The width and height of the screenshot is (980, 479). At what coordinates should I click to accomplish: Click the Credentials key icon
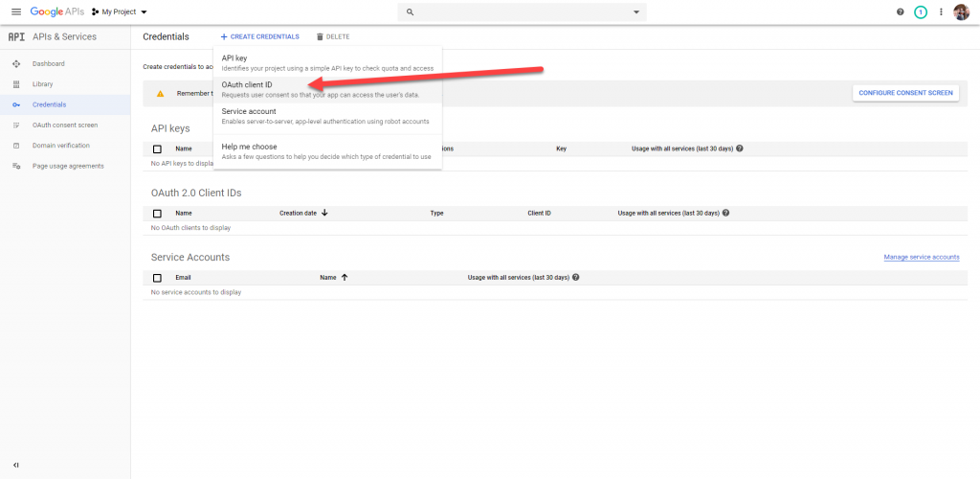pyautogui.click(x=17, y=104)
